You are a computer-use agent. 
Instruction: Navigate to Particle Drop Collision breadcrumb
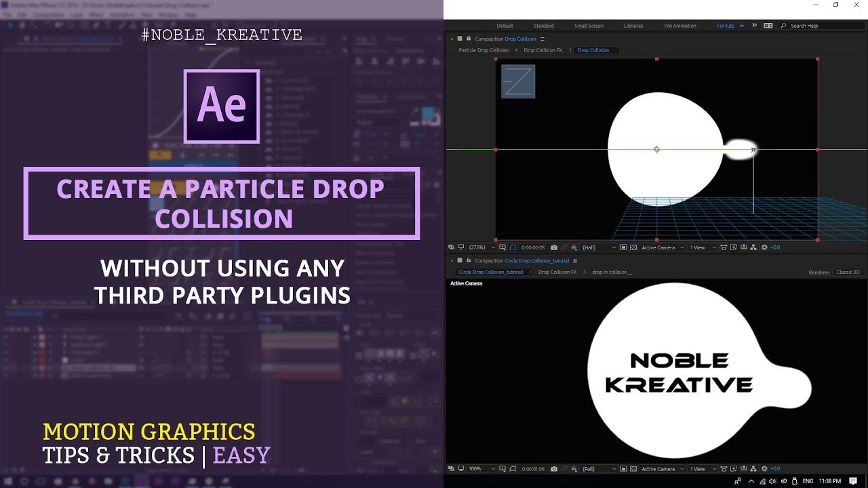coord(484,50)
